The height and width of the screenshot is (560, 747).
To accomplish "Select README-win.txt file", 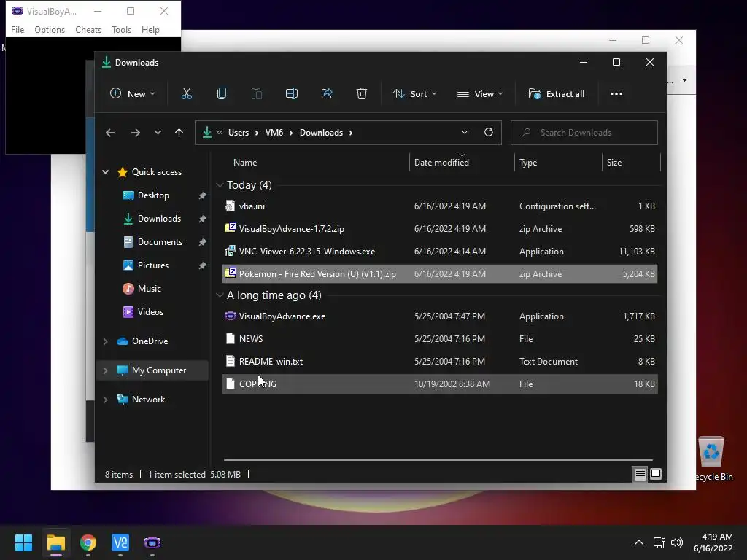I will coord(440,362).
